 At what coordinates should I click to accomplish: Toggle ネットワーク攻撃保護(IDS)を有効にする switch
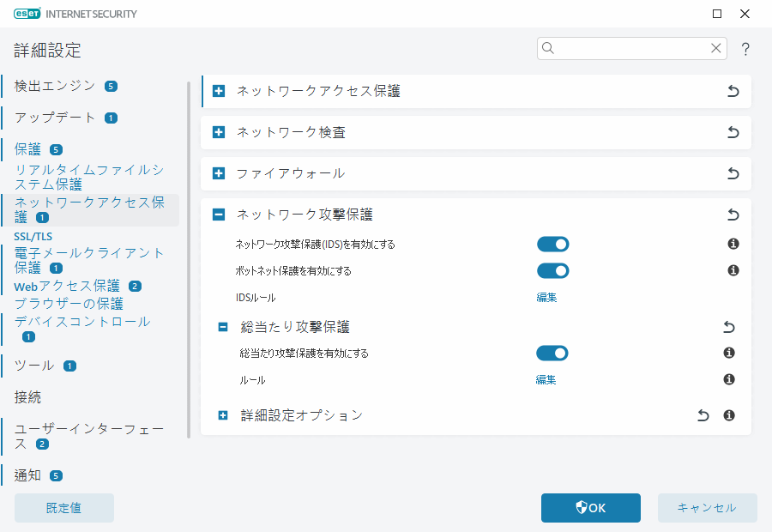click(552, 245)
